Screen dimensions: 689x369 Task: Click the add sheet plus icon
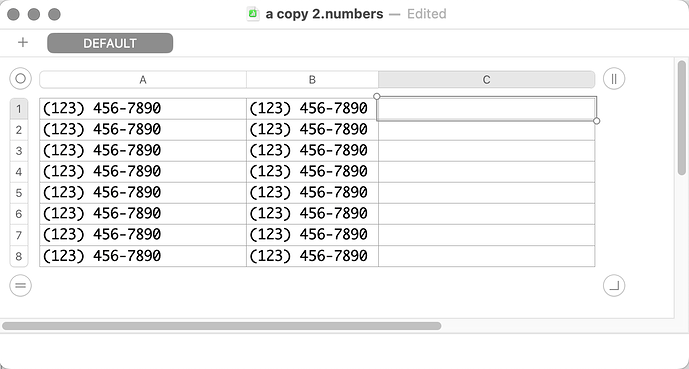(23, 43)
